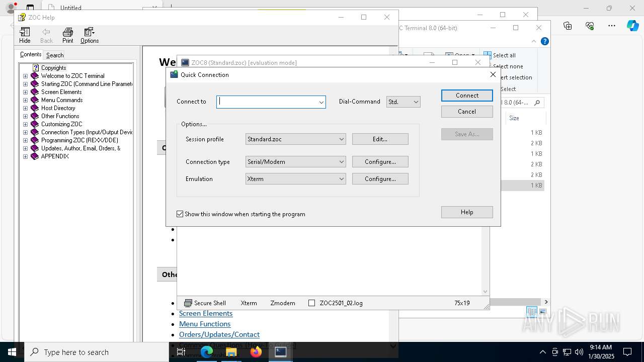Switch Explorer to details view icon
644x362 pixels.
coord(531,312)
